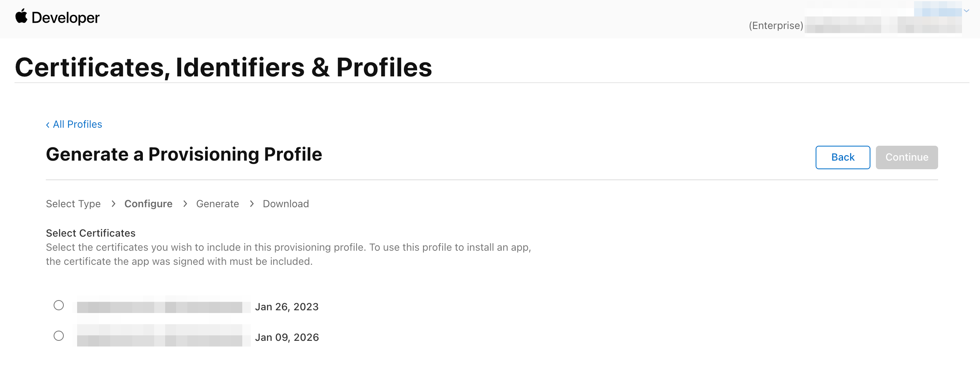Select the certificate dated Jan 26, 2023
Image resolution: width=980 pixels, height=380 pixels.
click(x=59, y=305)
